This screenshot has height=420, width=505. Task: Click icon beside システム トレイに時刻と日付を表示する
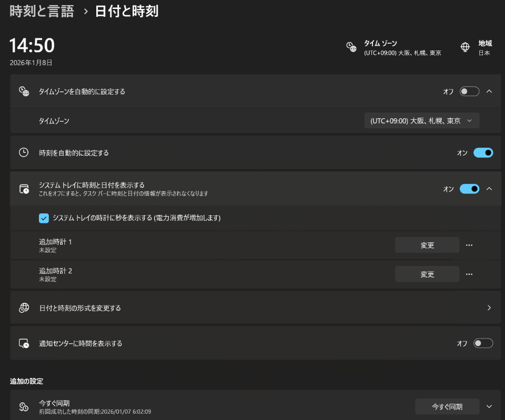pyautogui.click(x=24, y=189)
